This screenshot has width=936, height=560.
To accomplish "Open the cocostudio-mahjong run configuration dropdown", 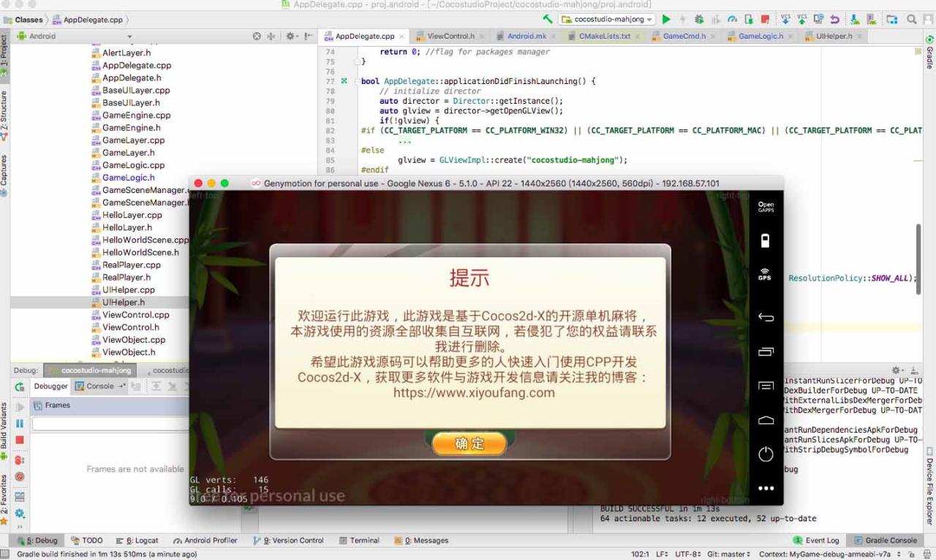I will click(607, 20).
